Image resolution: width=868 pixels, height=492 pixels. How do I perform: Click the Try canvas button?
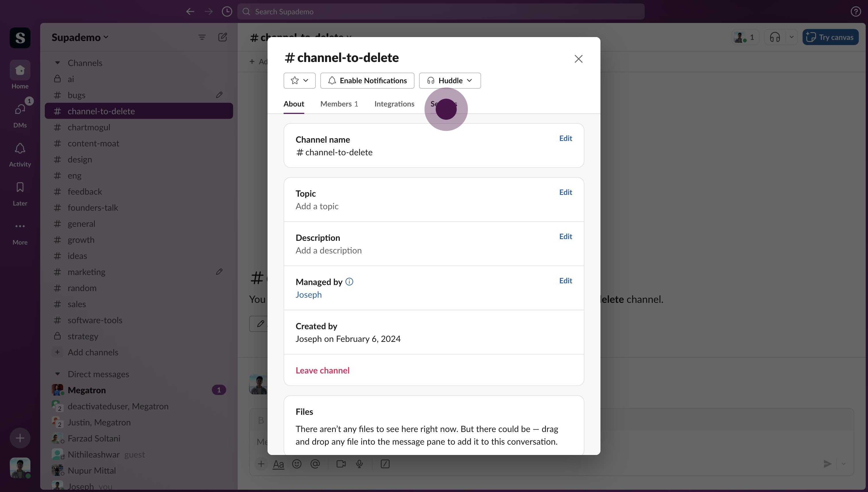pos(830,37)
